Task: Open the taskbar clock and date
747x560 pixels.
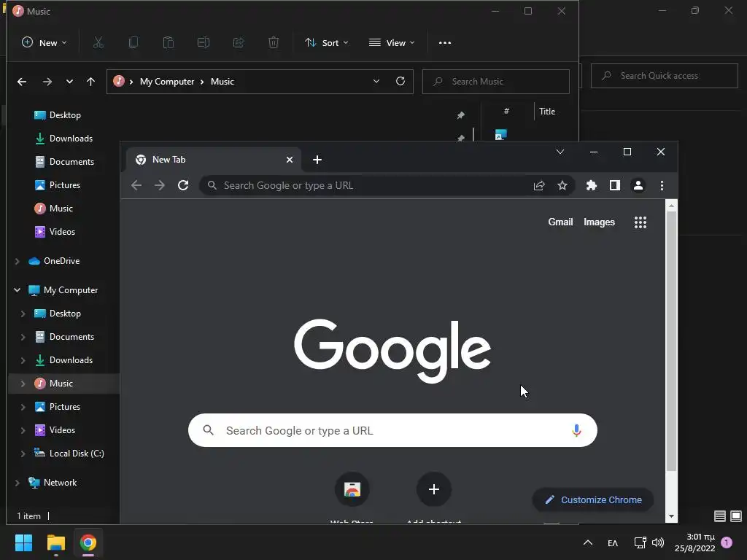Action: [x=695, y=542]
